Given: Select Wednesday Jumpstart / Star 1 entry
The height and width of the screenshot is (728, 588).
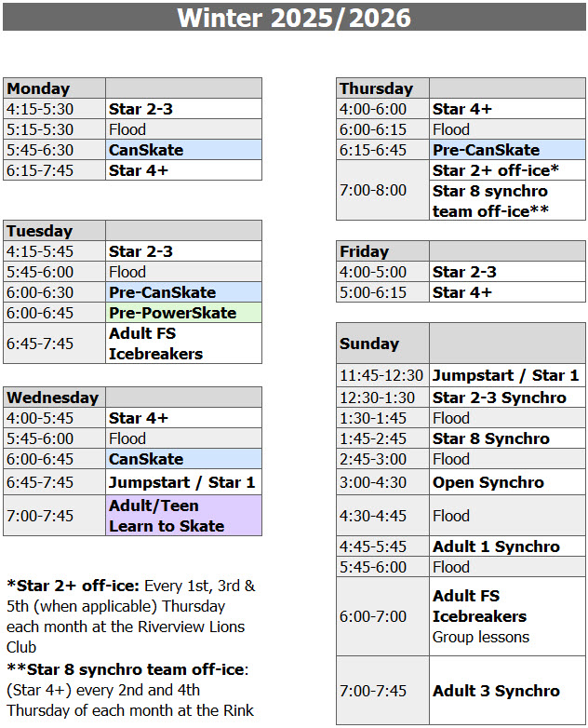Looking at the screenshot, I should 184,482.
